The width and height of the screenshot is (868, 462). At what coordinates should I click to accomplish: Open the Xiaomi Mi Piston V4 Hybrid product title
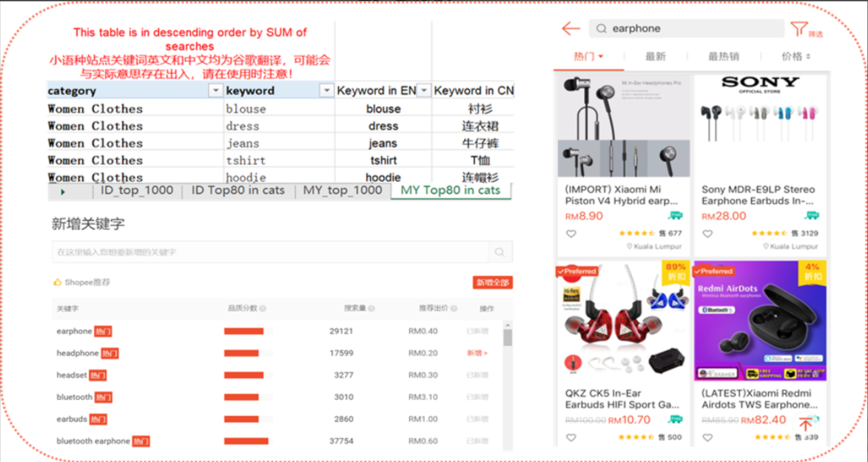[621, 194]
